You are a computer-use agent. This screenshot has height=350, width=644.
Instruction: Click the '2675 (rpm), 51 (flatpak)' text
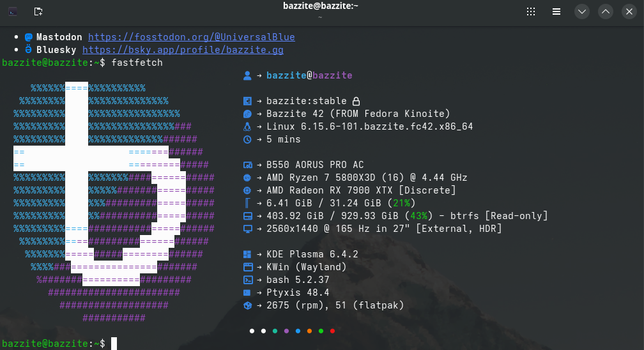click(335, 305)
